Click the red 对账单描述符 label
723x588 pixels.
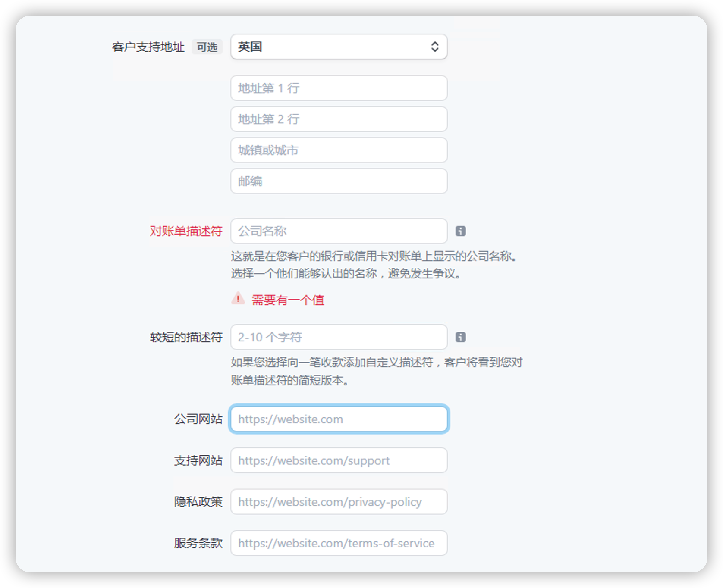(186, 231)
